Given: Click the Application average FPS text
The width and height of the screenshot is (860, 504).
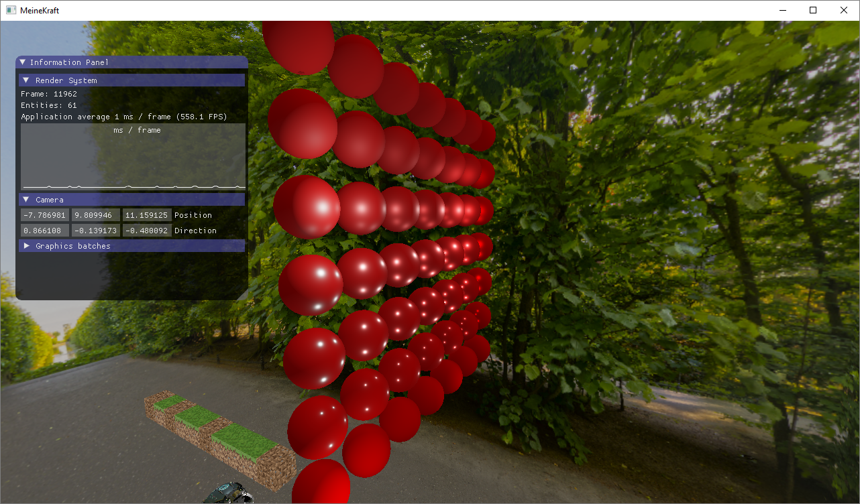Looking at the screenshot, I should 124,117.
